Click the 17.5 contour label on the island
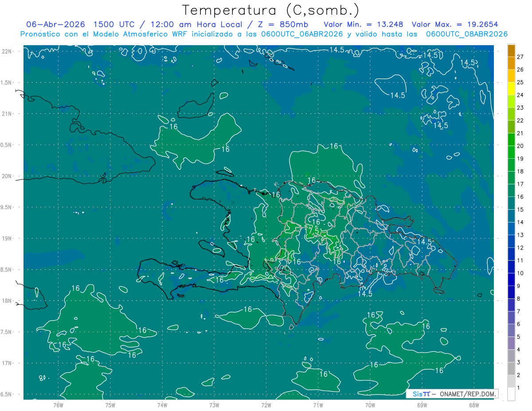 point(312,231)
